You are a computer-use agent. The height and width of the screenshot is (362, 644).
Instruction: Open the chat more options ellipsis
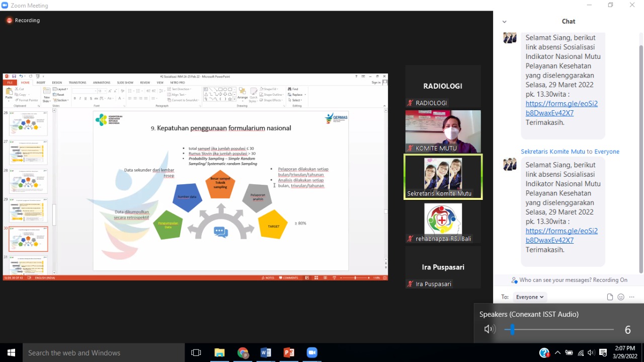tap(632, 297)
